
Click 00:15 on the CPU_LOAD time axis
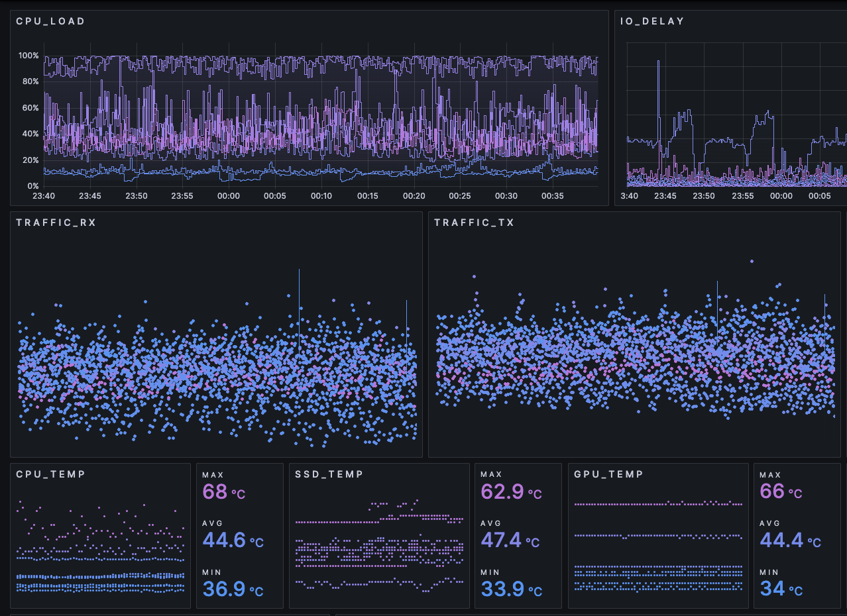(x=367, y=196)
